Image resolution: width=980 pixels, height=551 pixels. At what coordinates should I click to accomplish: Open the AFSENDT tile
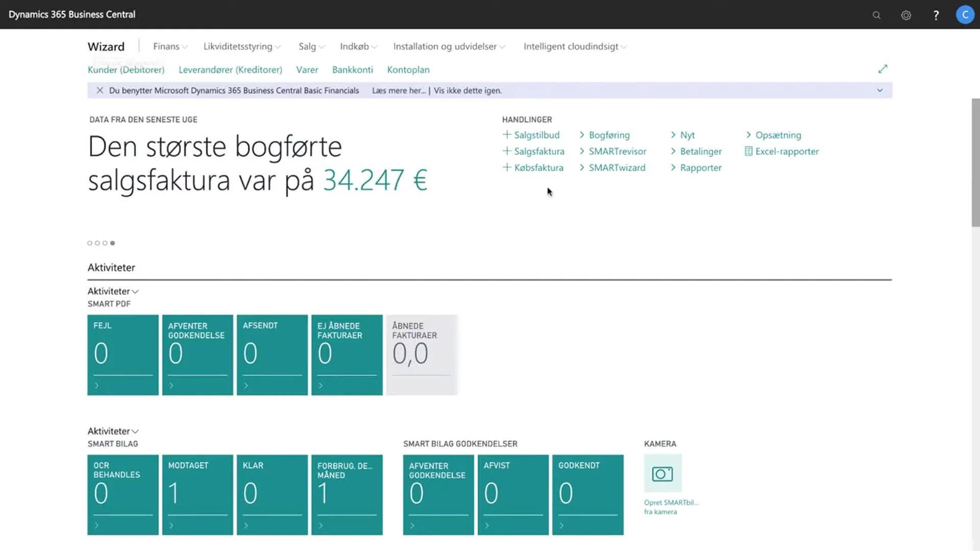272,355
